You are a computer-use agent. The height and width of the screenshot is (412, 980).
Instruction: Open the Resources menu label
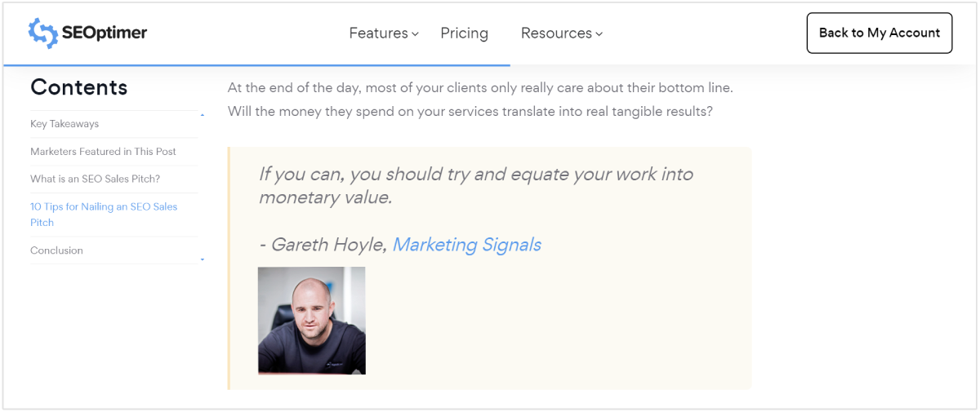coord(556,33)
